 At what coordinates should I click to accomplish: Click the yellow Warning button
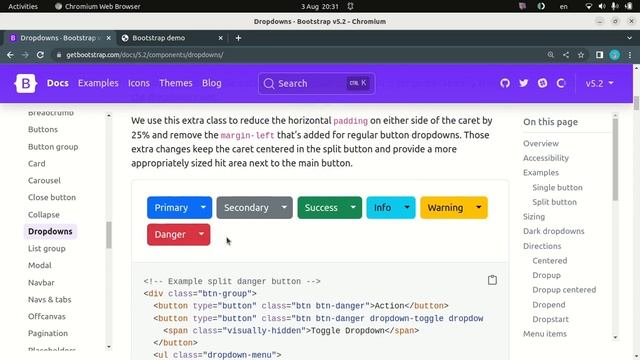coord(445,207)
